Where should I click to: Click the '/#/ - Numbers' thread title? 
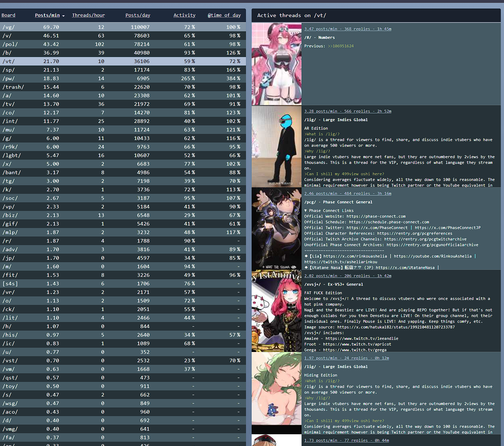point(319,37)
